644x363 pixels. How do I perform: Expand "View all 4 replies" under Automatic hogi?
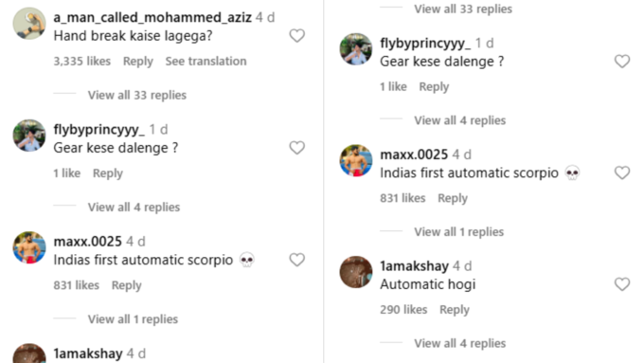coord(460,343)
